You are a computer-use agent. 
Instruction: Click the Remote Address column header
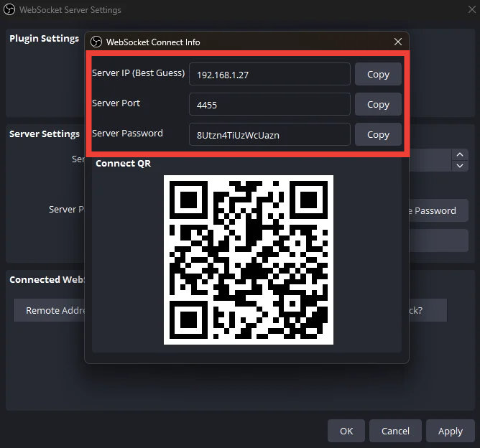[x=50, y=310]
